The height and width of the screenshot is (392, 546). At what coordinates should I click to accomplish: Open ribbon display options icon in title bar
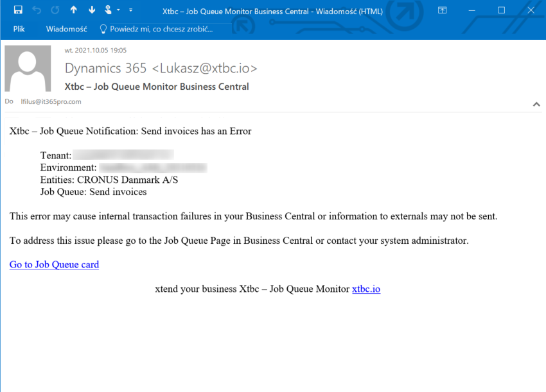click(x=442, y=10)
